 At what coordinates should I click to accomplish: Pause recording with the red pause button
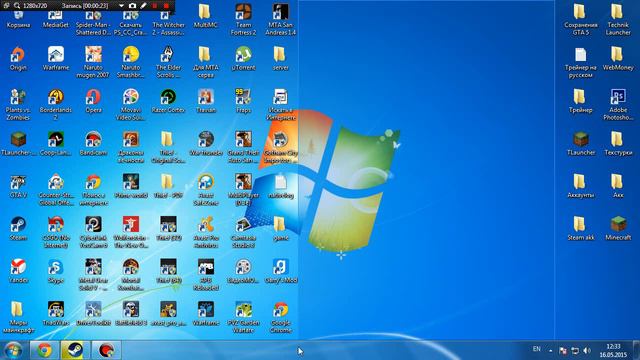click(154, 6)
